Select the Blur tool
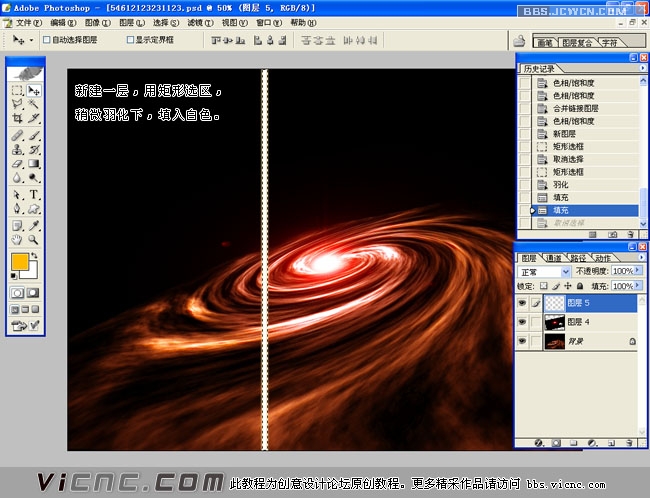 point(17,178)
